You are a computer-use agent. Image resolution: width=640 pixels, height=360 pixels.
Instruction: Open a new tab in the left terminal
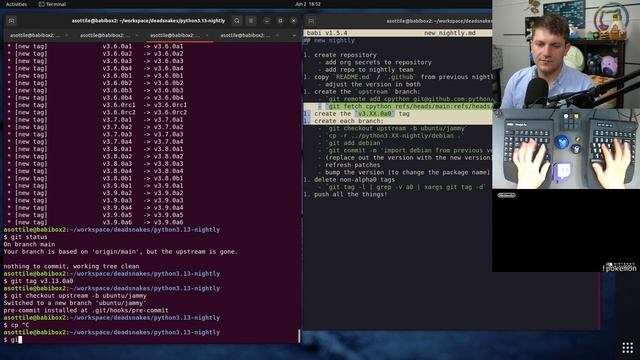click(x=11, y=20)
